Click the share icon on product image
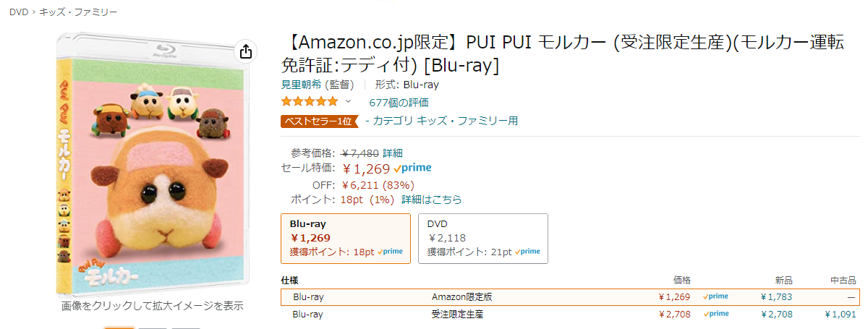Image resolution: width=868 pixels, height=329 pixels. pos(245,51)
